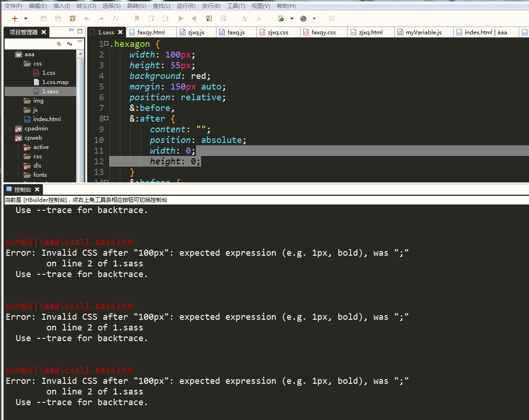This screenshot has width=529, height=420.
Task: Select 1.css.map in the project tree
Action: [x=55, y=82]
